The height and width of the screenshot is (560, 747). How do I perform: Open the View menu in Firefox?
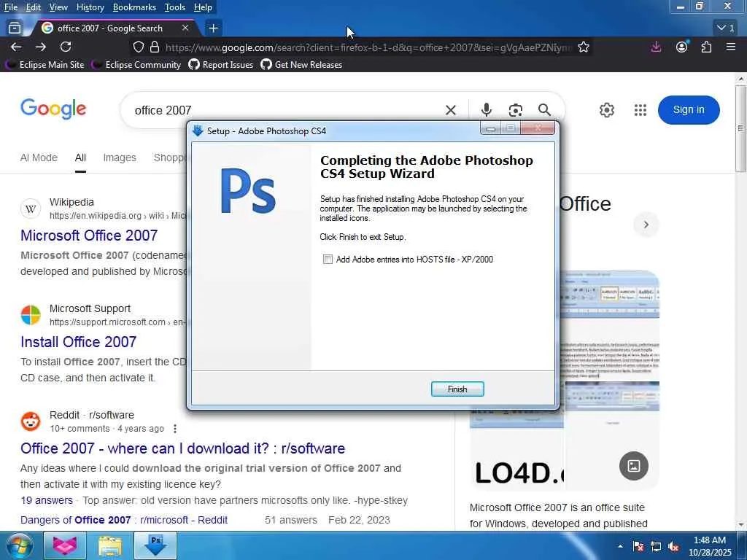58,7
